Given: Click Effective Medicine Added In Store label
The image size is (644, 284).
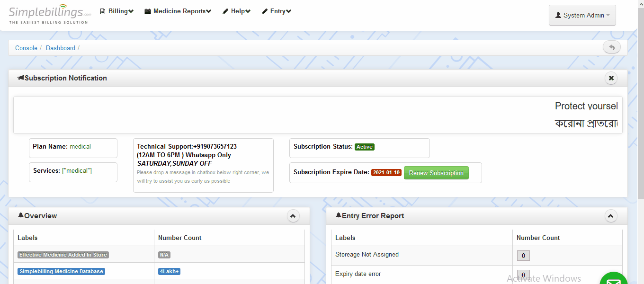Looking at the screenshot, I should 63,255.
